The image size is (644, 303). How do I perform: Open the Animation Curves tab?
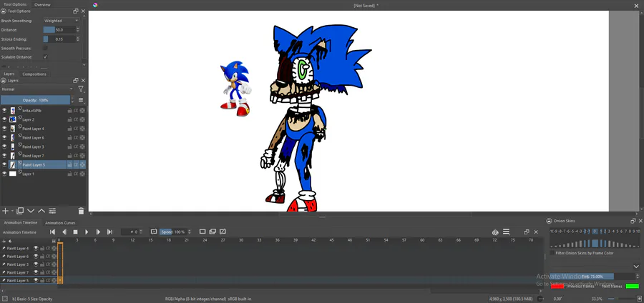[x=60, y=223]
